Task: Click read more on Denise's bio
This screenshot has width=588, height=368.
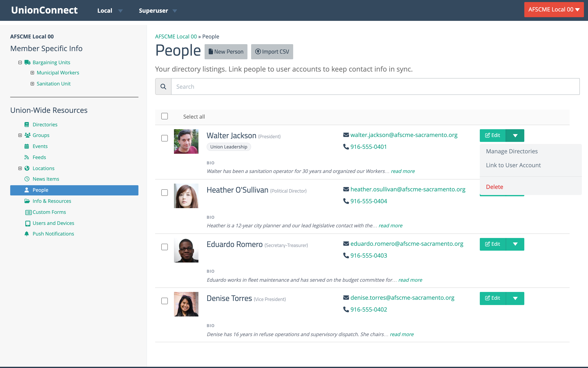Action: [x=402, y=334]
